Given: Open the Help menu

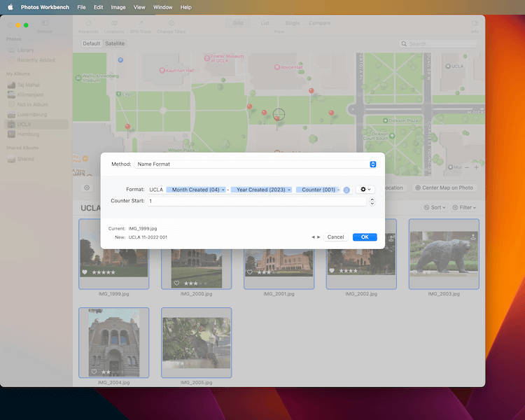Looking at the screenshot, I should [185, 7].
